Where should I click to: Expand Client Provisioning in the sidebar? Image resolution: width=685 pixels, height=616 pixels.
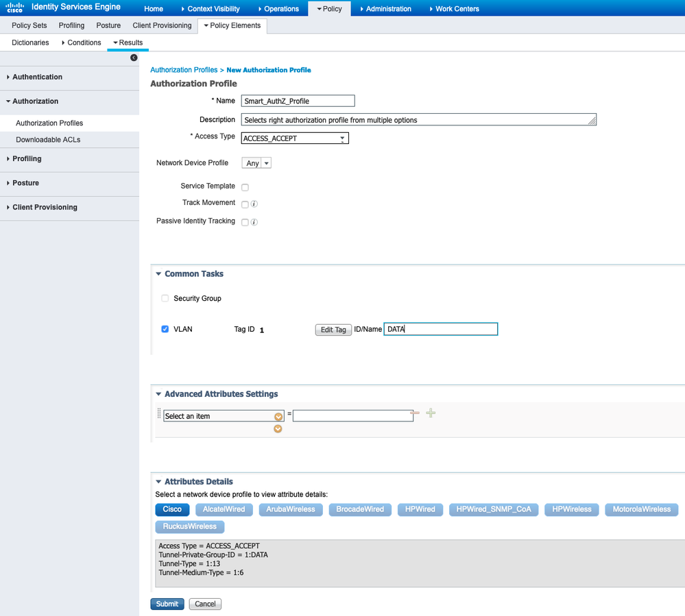tap(45, 208)
